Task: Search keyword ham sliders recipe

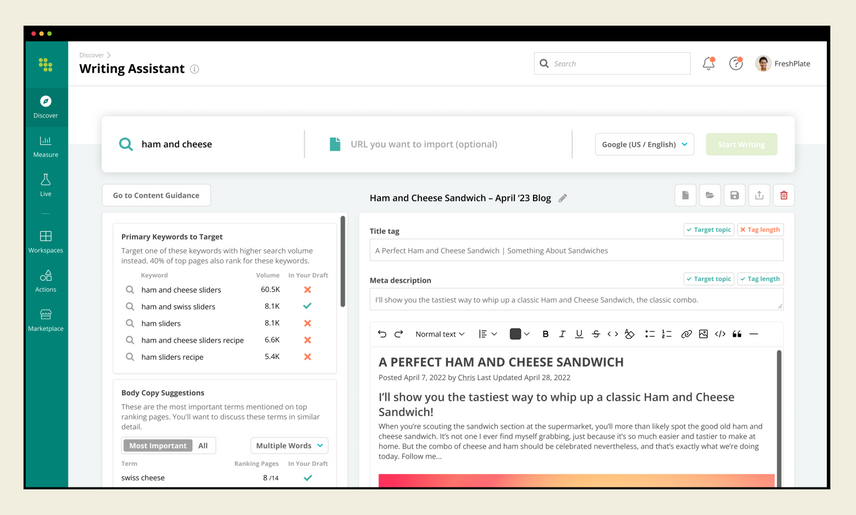Action: tap(130, 357)
